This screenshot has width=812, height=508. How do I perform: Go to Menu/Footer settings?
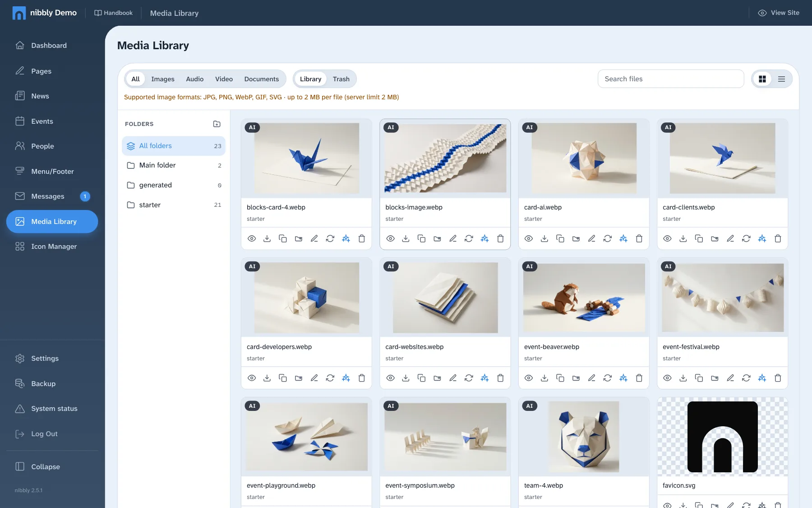click(52, 171)
